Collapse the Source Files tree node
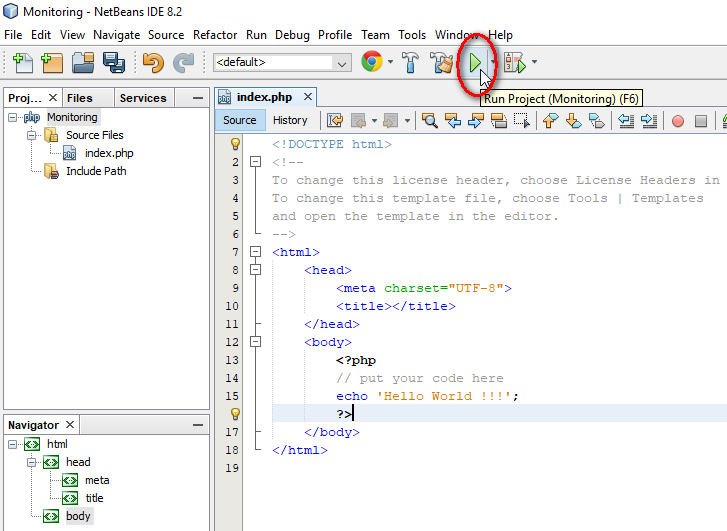The height and width of the screenshot is (531, 727). click(x=32, y=135)
